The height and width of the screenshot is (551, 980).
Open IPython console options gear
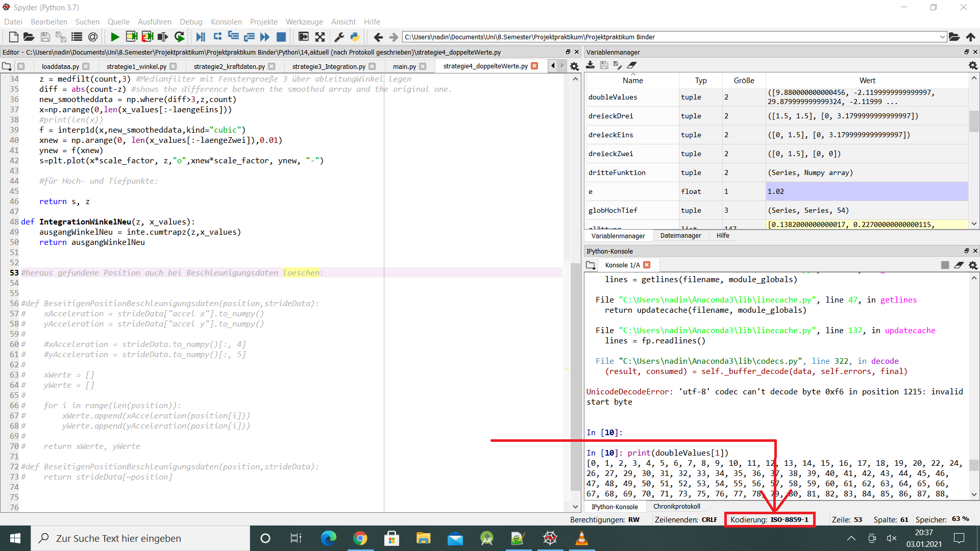click(973, 265)
